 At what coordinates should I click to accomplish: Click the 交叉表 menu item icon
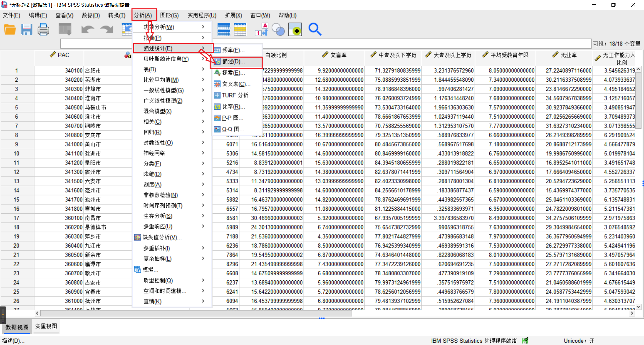(x=217, y=84)
